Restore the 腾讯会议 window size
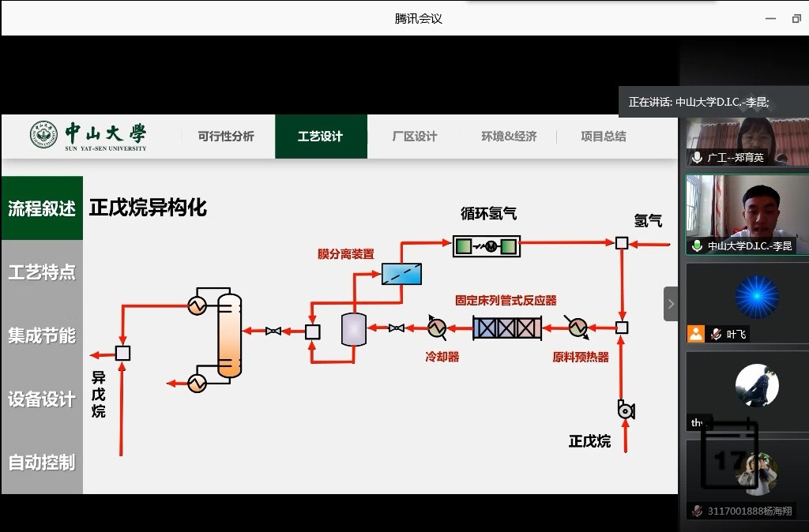The image size is (809, 532). click(796, 18)
